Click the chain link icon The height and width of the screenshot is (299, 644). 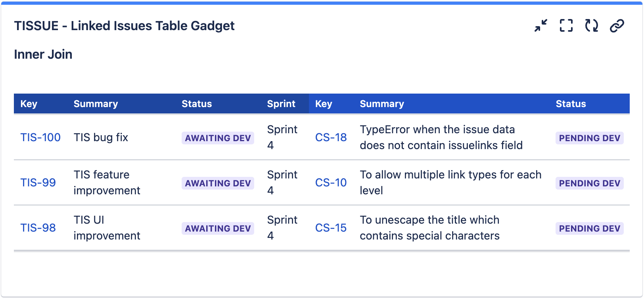click(x=617, y=26)
